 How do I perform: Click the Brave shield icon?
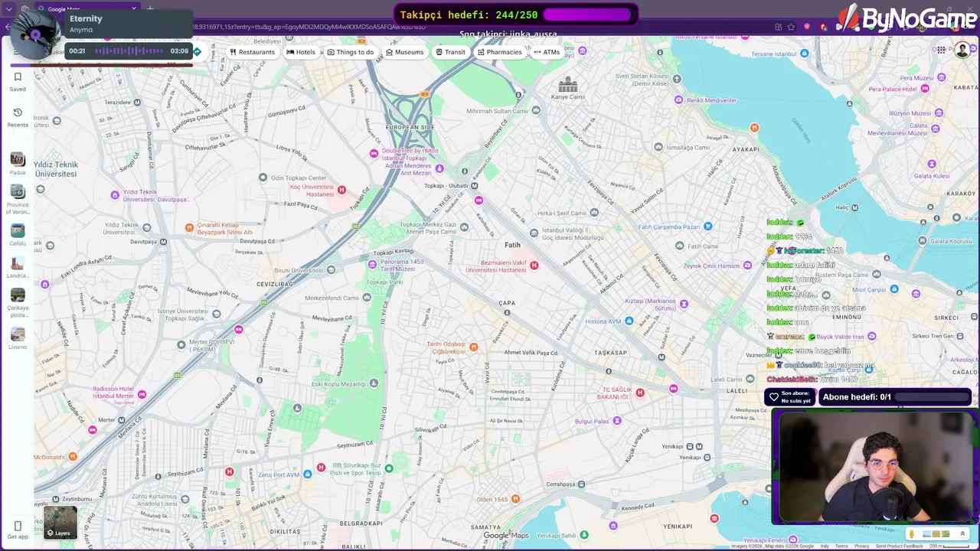(x=807, y=27)
